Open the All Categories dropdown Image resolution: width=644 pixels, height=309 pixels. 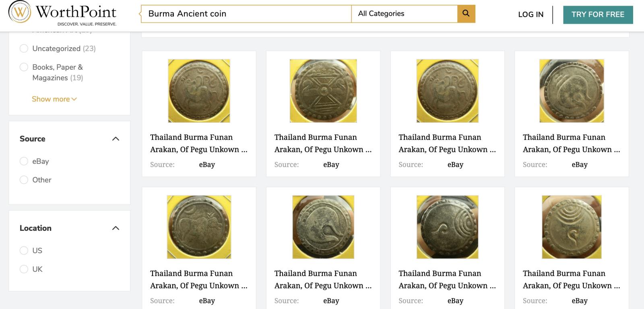(x=404, y=14)
